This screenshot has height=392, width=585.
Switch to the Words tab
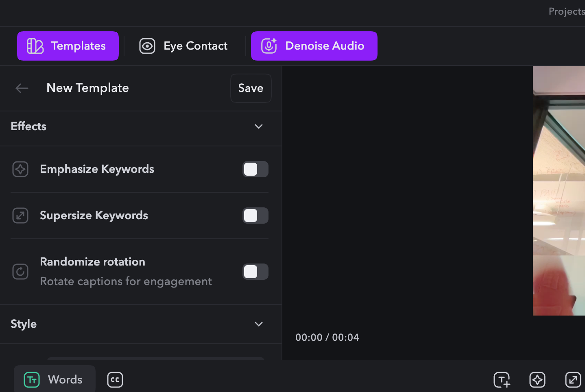tap(55, 379)
